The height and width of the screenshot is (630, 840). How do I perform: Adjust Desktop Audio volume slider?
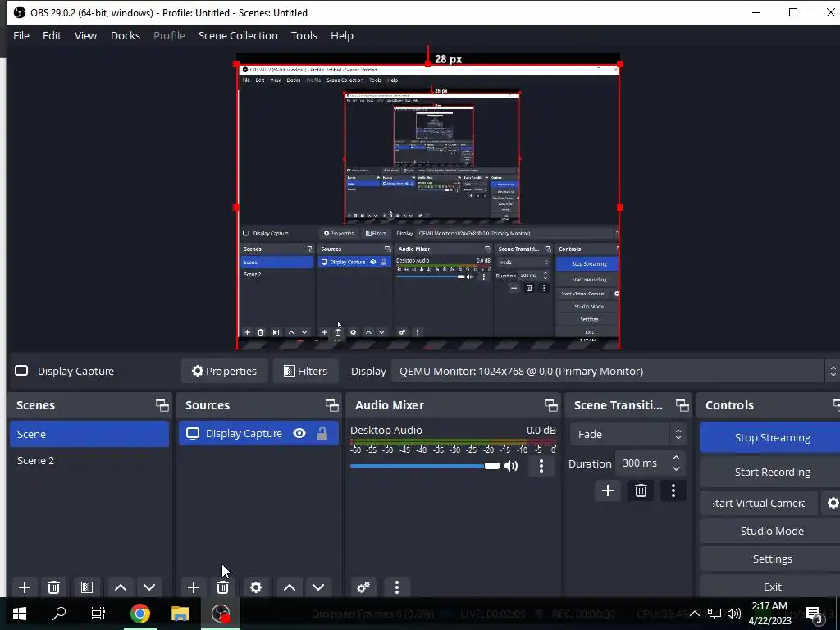[x=425, y=466]
